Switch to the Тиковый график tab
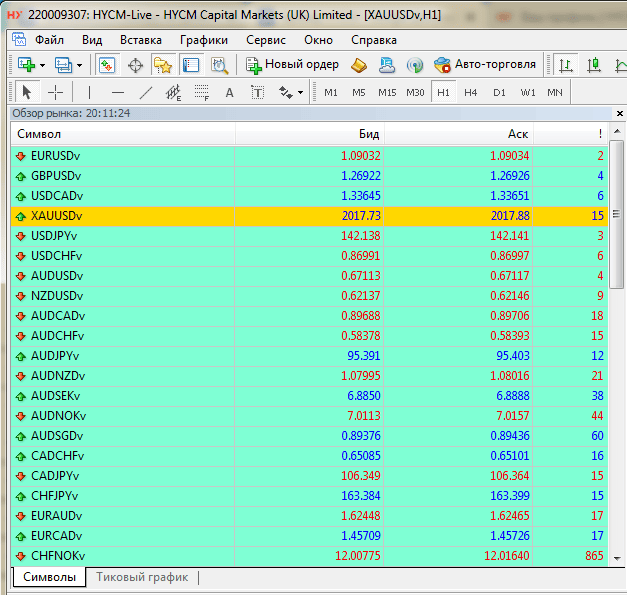Screen dimensions: 627x595 coord(142,577)
